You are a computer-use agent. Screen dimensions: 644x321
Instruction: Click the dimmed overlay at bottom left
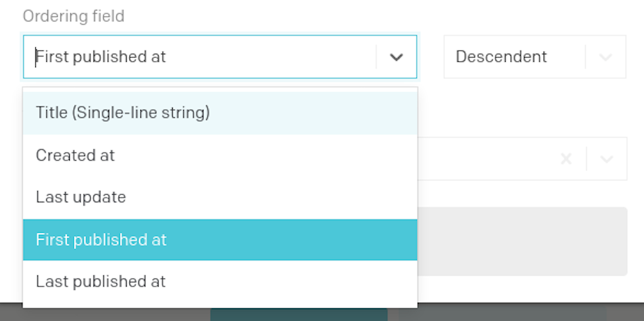tap(11, 312)
